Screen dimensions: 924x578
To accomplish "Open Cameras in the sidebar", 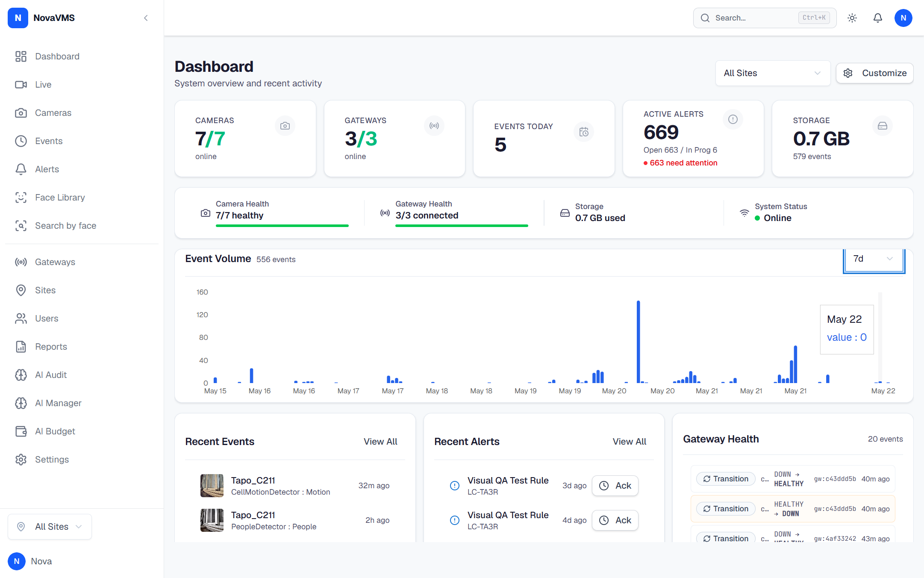I will (82, 113).
